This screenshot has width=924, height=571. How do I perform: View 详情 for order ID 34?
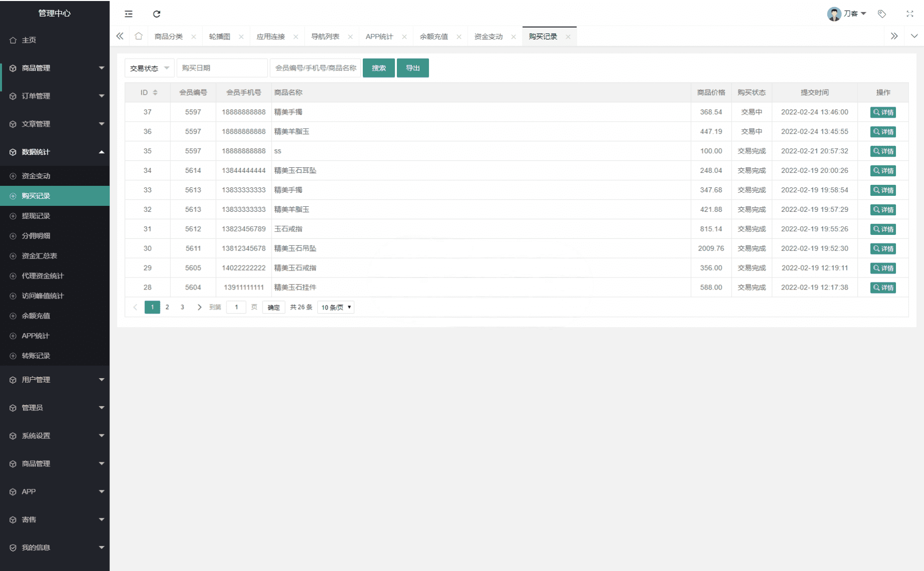(x=883, y=171)
